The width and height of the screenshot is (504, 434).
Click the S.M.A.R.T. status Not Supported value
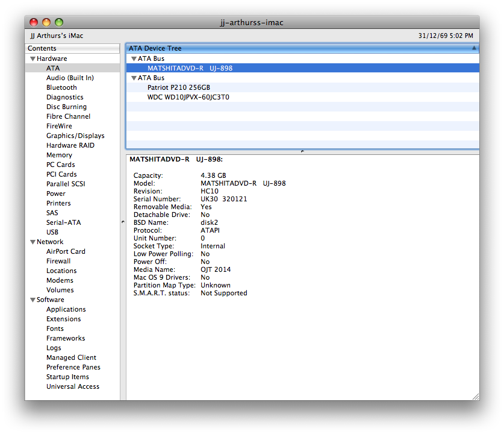224,293
